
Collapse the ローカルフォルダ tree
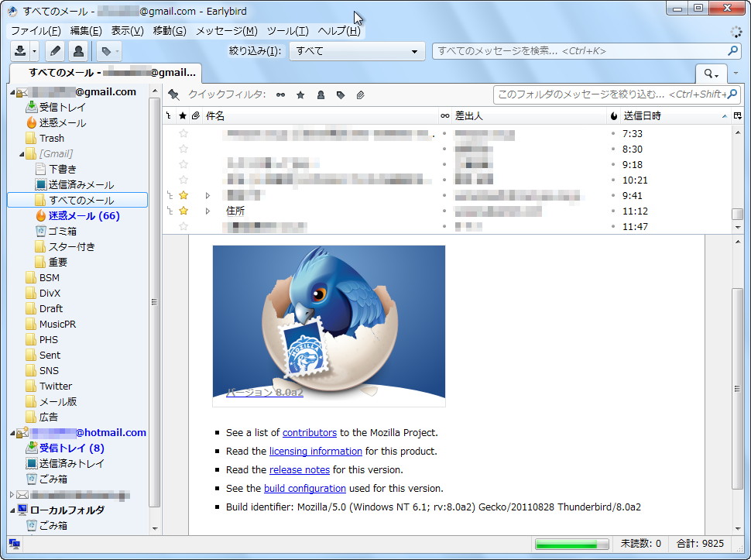tap(12, 510)
